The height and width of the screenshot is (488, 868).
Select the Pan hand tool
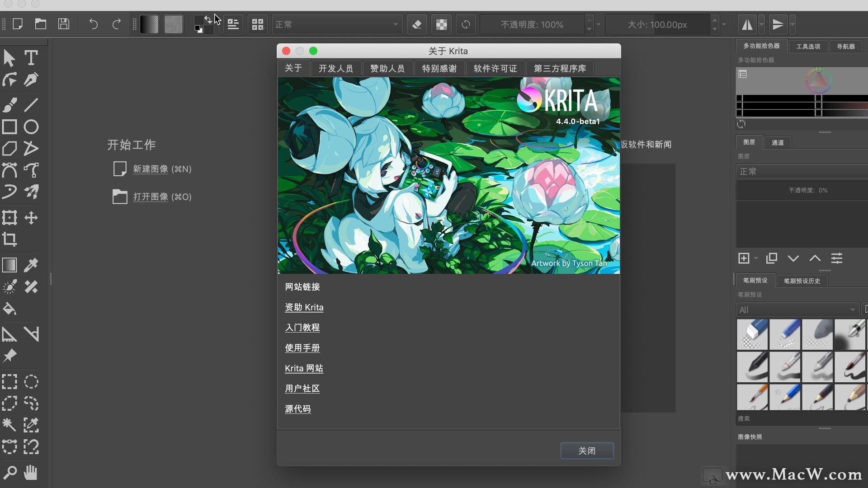31,473
